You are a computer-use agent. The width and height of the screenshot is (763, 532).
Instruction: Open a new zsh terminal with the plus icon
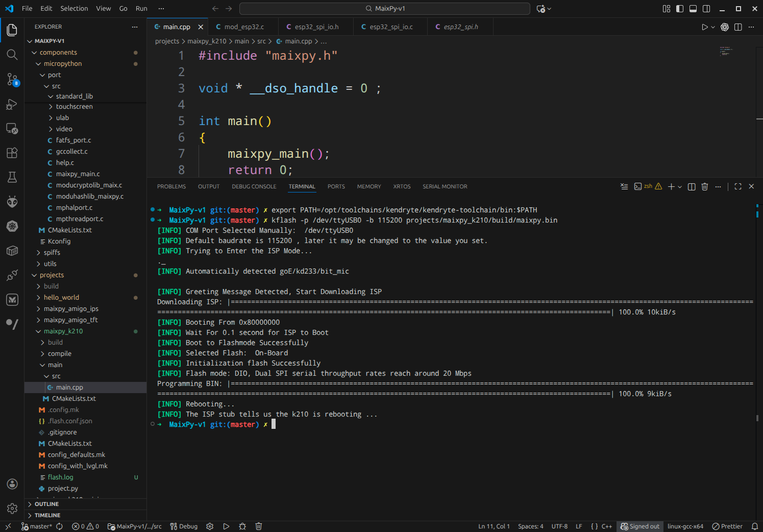[x=671, y=186]
